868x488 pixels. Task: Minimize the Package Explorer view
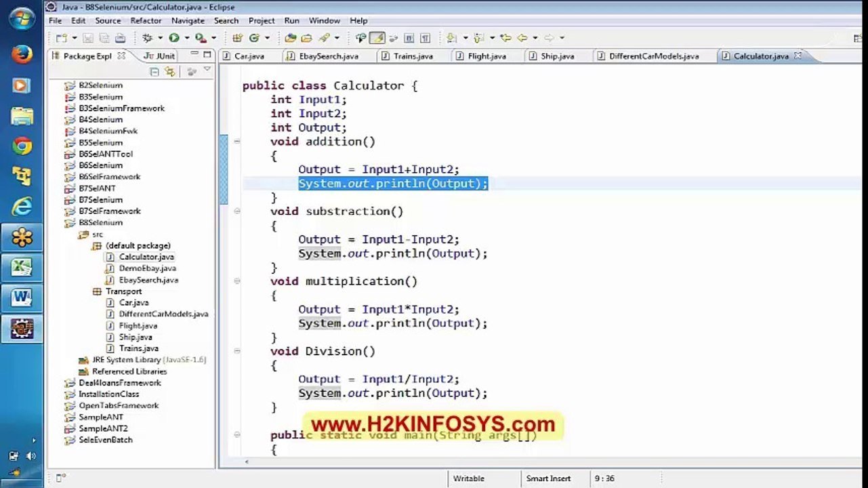pyautogui.click(x=194, y=55)
